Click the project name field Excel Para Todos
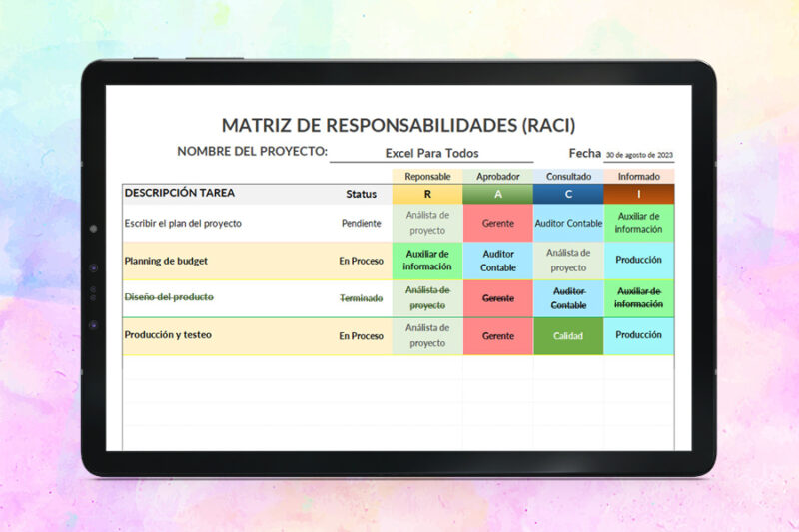799x532 pixels. 431,154
